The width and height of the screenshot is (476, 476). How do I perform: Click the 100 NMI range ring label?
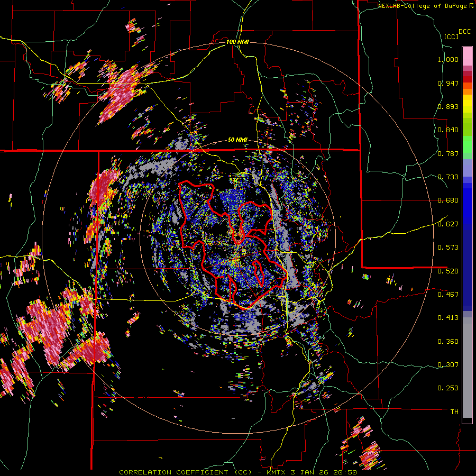click(x=237, y=42)
